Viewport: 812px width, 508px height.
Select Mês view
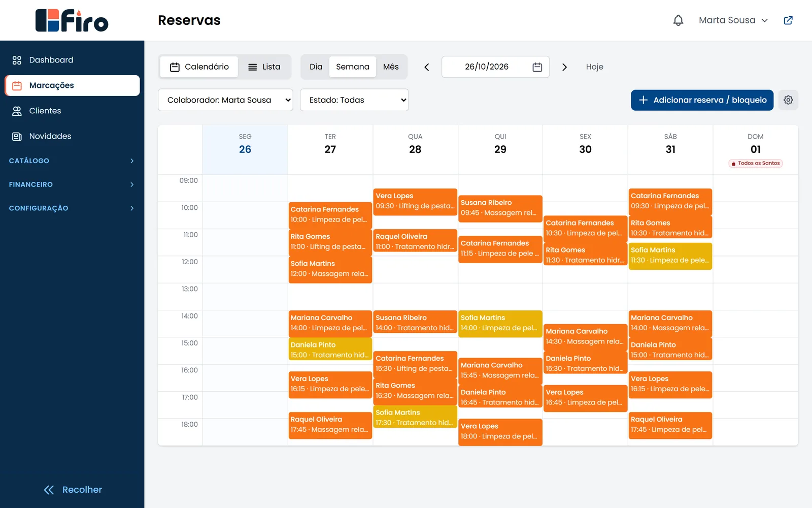[x=391, y=67]
